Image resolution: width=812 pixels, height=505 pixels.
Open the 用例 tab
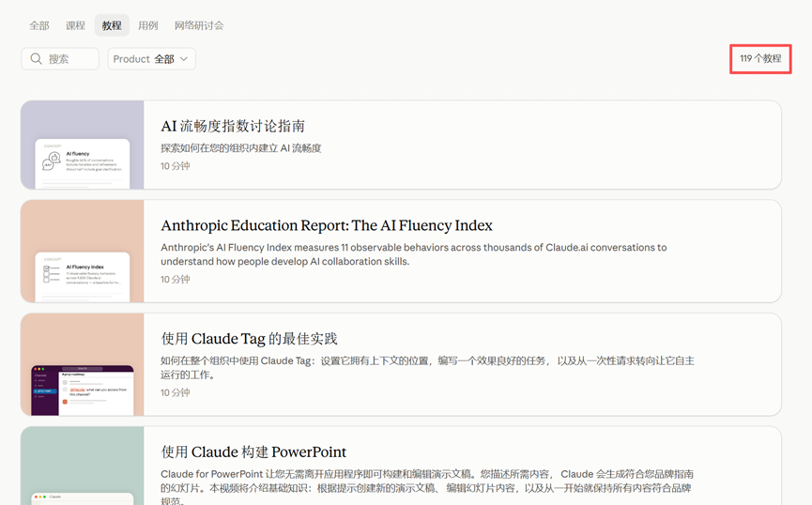click(x=147, y=25)
